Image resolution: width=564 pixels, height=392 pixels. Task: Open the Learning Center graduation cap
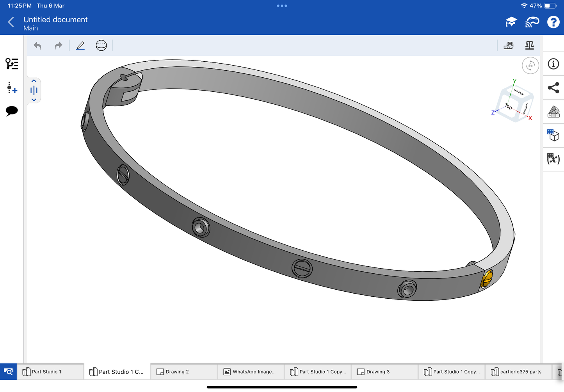pyautogui.click(x=511, y=22)
